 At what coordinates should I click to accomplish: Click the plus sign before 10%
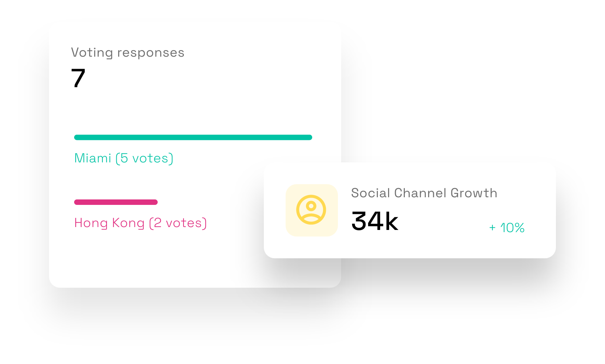tap(492, 228)
